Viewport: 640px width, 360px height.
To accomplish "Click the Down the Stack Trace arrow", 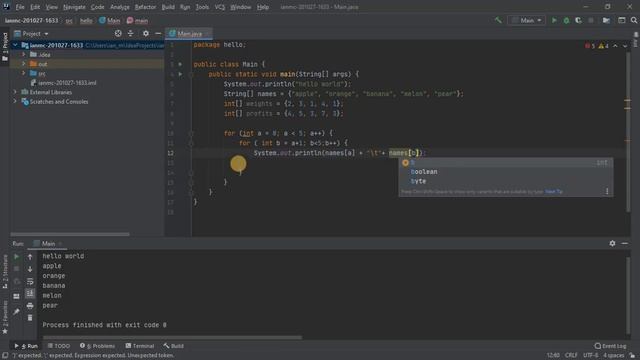I will (30, 269).
